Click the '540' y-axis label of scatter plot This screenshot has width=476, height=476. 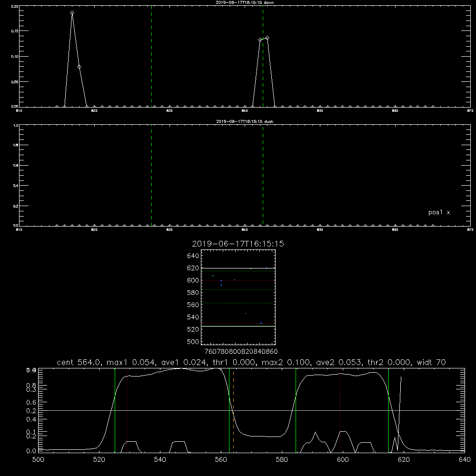[193, 317]
